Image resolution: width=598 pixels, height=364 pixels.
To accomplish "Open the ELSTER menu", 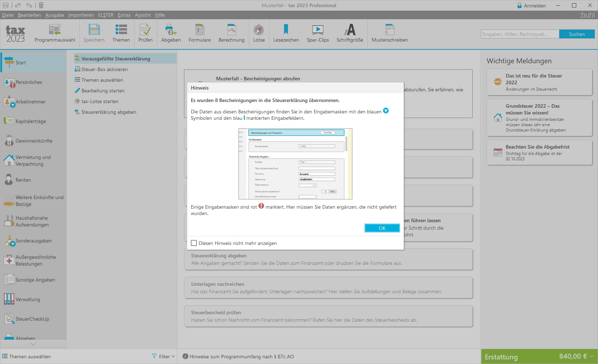I will pyautogui.click(x=106, y=15).
